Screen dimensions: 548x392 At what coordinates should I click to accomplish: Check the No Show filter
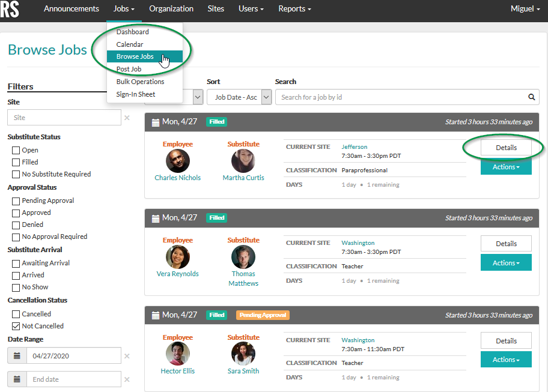click(x=16, y=288)
